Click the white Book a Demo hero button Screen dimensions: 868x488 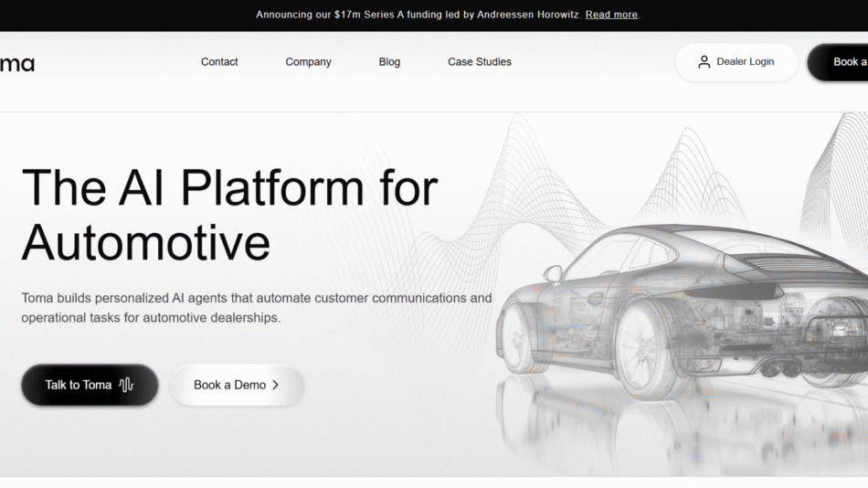tap(236, 385)
